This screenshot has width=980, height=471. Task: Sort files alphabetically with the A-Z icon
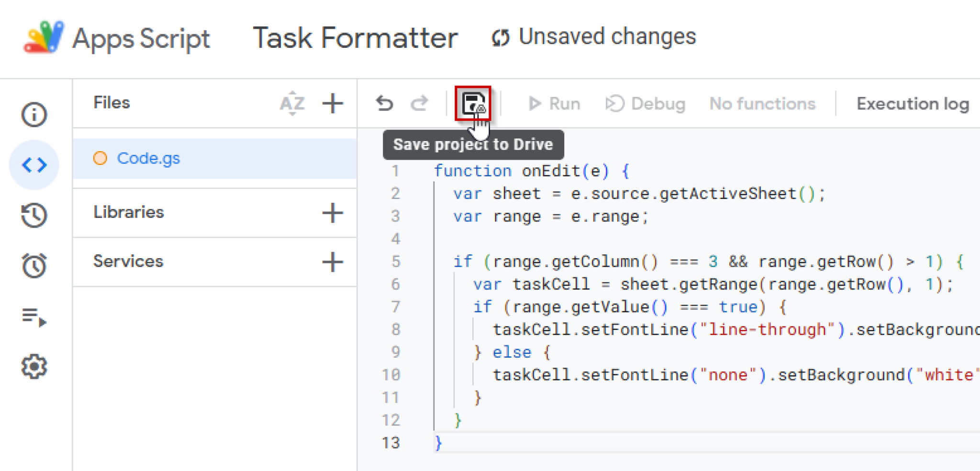pyautogui.click(x=292, y=103)
